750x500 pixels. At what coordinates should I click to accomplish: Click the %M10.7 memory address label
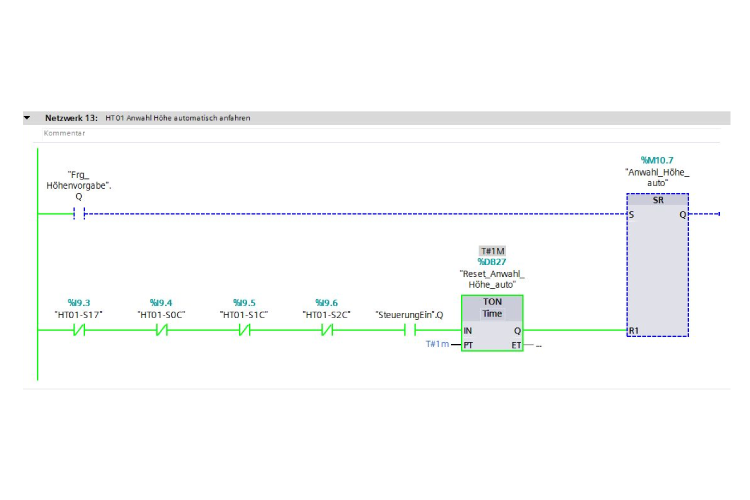tap(657, 160)
